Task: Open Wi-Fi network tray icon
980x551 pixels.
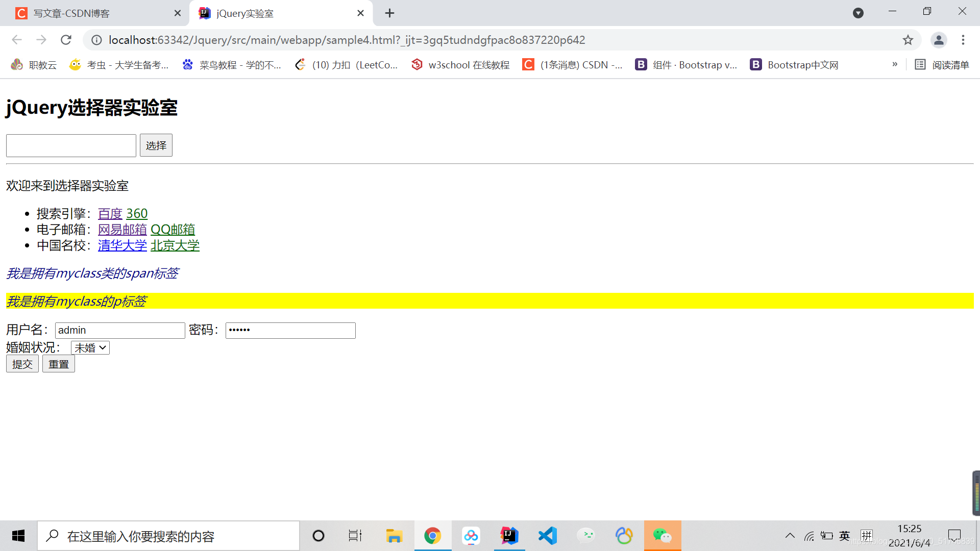Action: coord(809,536)
